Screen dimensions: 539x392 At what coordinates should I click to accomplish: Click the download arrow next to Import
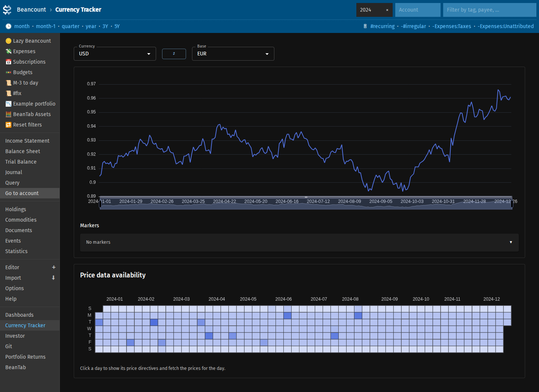tap(54, 278)
